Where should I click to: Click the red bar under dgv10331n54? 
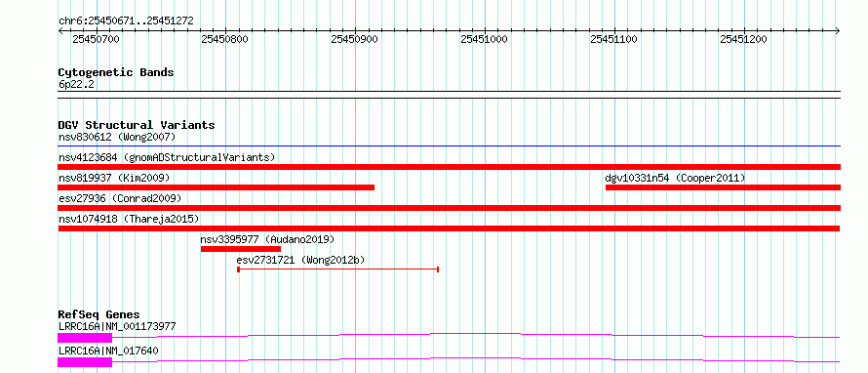click(723, 187)
